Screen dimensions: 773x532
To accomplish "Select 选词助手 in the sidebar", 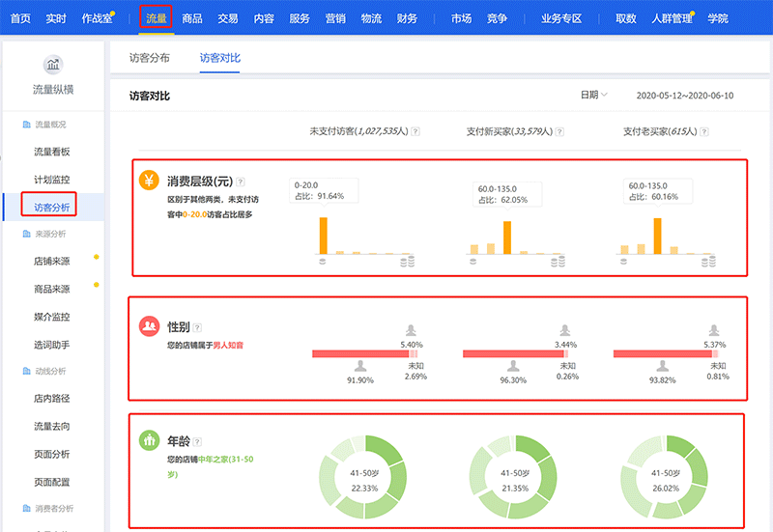I will [x=52, y=344].
